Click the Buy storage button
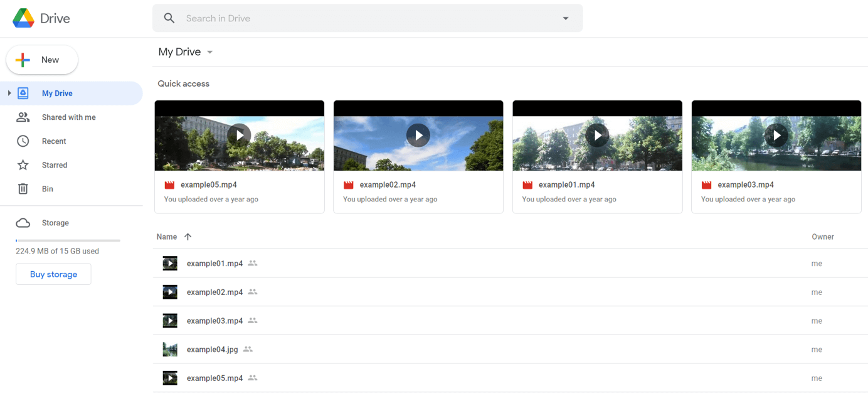This screenshot has width=868, height=401. (53, 274)
